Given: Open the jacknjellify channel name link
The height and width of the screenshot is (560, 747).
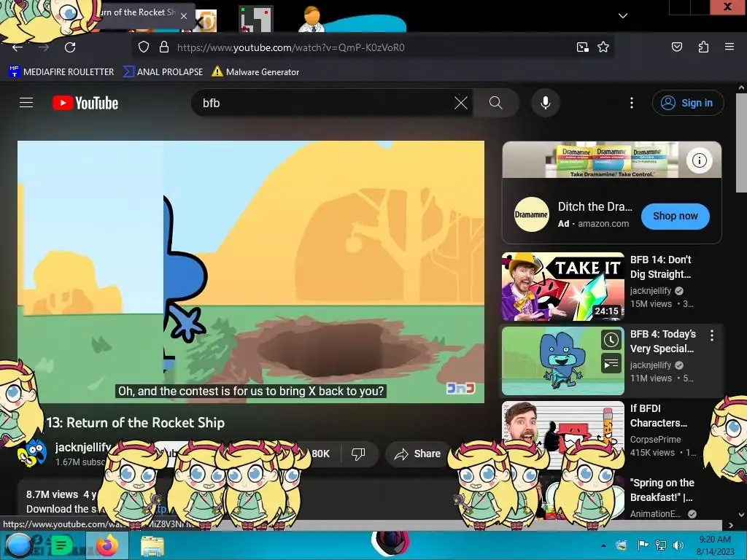Looking at the screenshot, I should click(x=83, y=447).
